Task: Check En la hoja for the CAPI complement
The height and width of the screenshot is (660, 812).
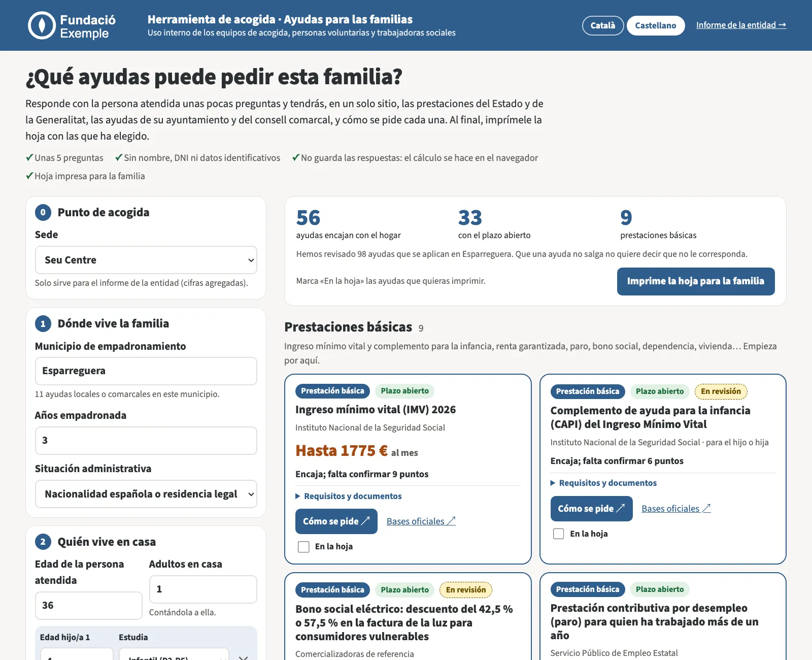Action: 558,534
